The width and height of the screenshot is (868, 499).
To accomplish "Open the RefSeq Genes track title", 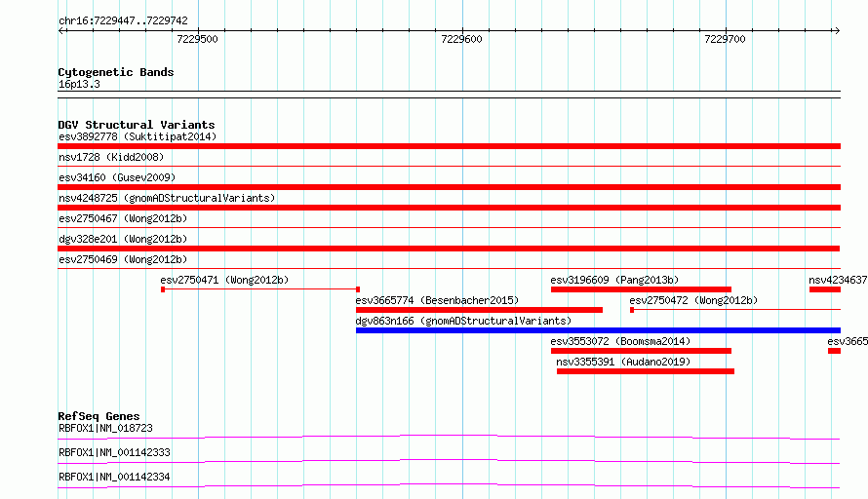I will [99, 416].
